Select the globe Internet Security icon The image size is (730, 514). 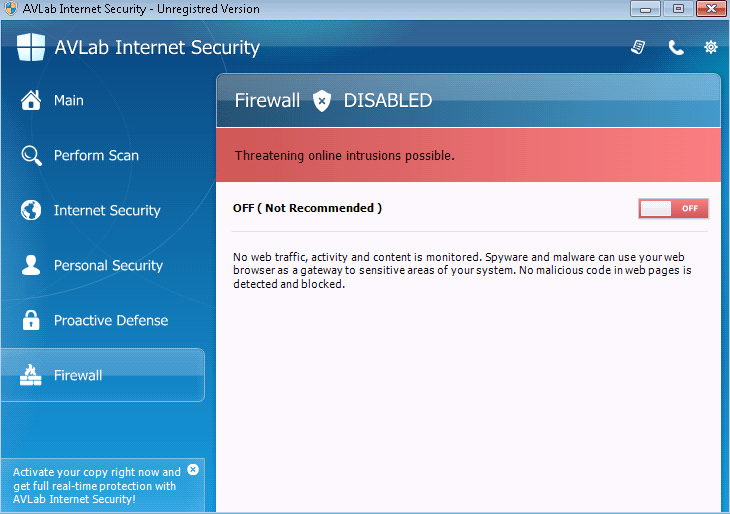(x=32, y=210)
